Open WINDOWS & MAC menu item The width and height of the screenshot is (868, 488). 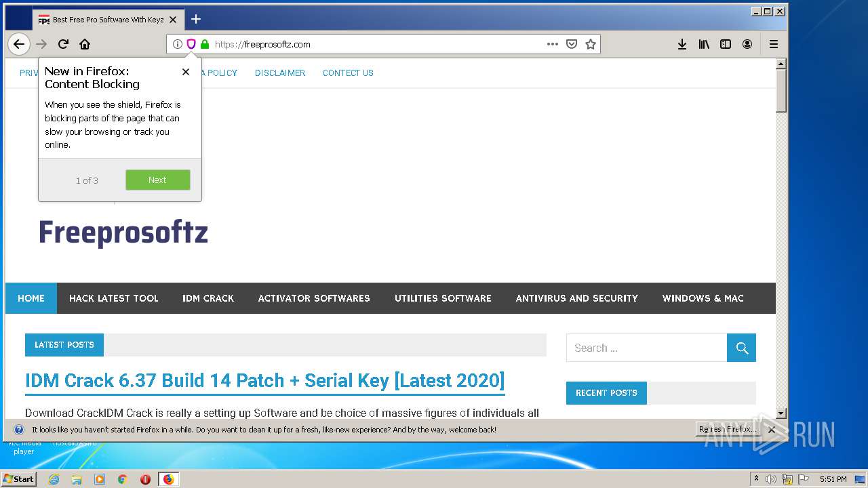703,298
